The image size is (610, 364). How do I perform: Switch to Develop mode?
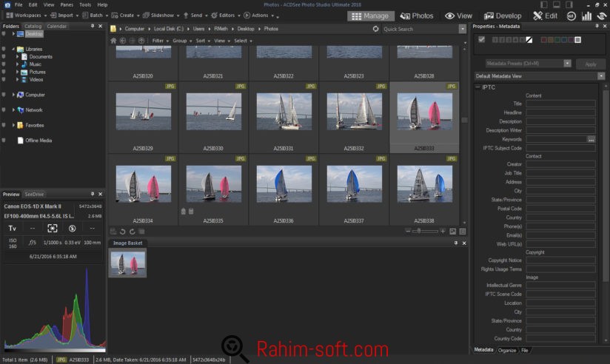point(503,16)
